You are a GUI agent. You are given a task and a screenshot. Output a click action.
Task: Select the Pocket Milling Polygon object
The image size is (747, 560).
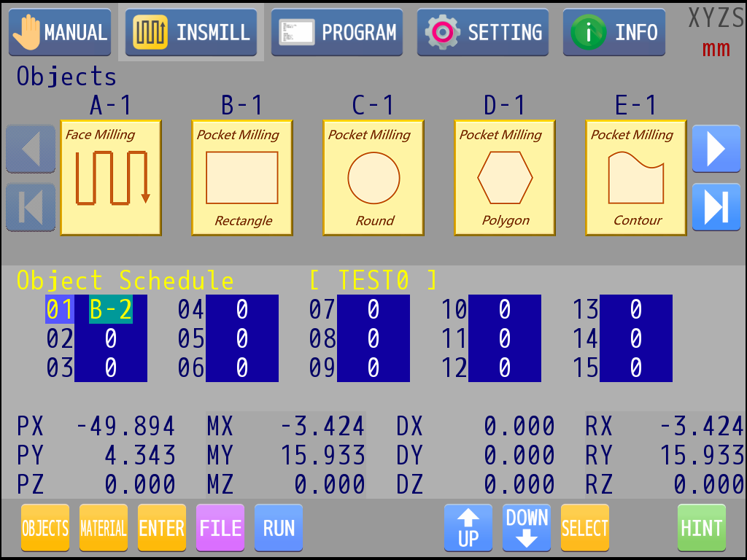click(x=504, y=177)
